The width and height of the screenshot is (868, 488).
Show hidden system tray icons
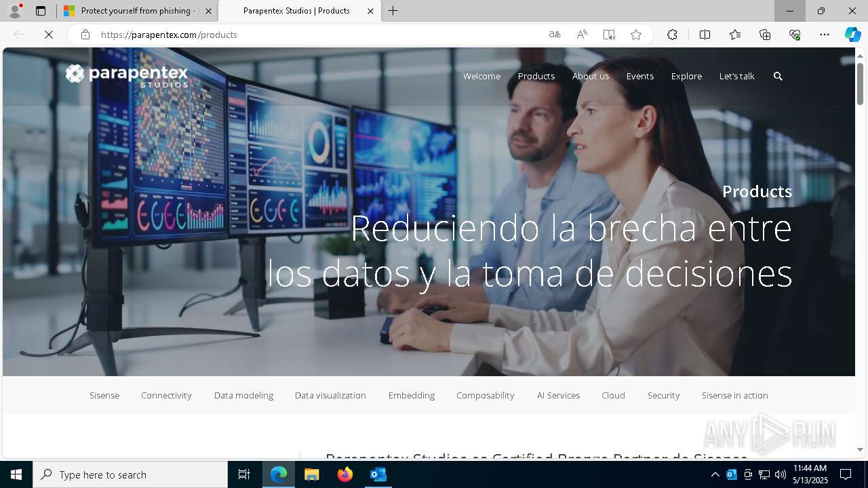tap(715, 474)
